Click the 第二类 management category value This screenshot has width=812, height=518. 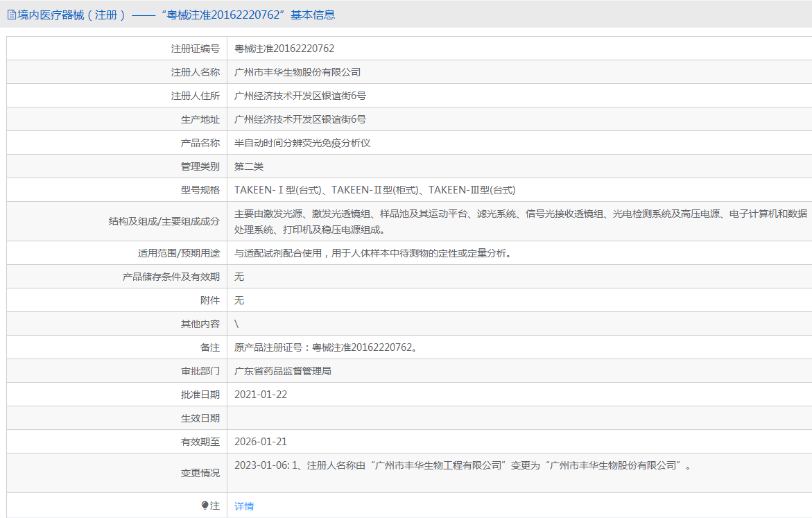click(x=249, y=166)
